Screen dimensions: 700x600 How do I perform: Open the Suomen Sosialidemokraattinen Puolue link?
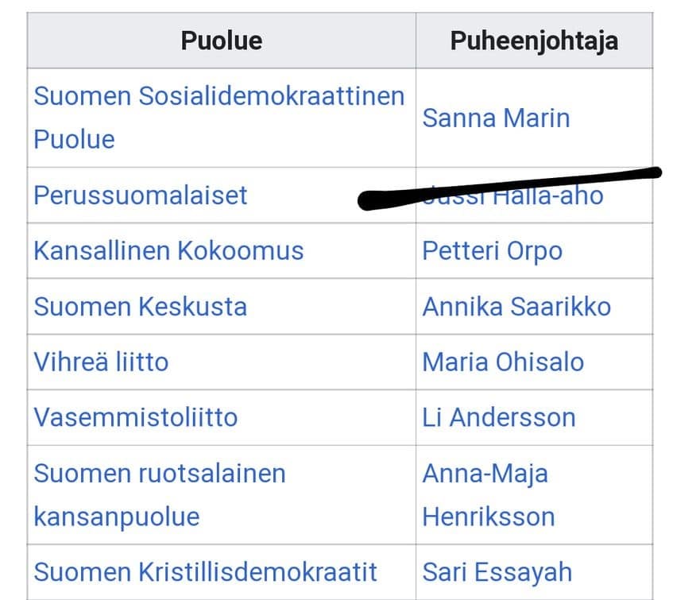pos(219,118)
